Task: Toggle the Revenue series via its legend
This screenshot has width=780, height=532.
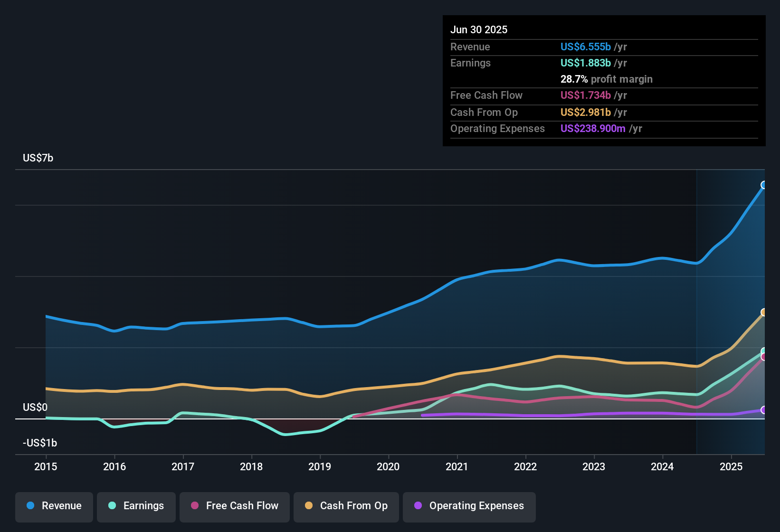Action: click(54, 506)
